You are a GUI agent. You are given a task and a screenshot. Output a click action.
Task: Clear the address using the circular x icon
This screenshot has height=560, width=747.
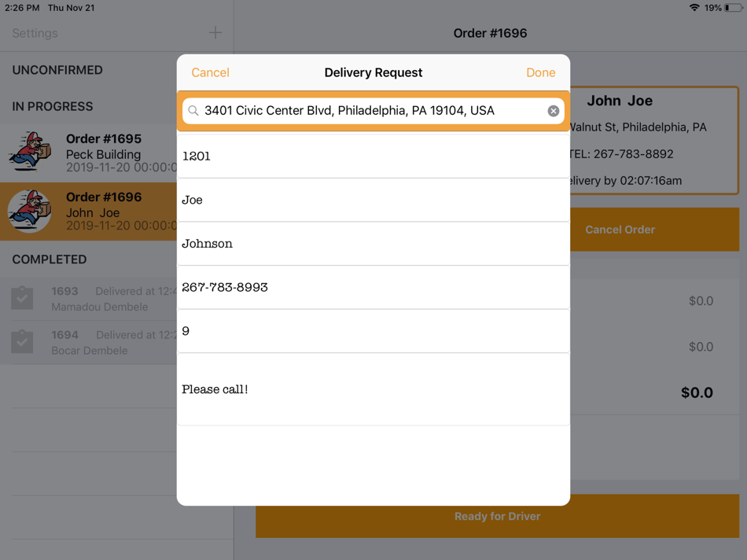click(553, 110)
